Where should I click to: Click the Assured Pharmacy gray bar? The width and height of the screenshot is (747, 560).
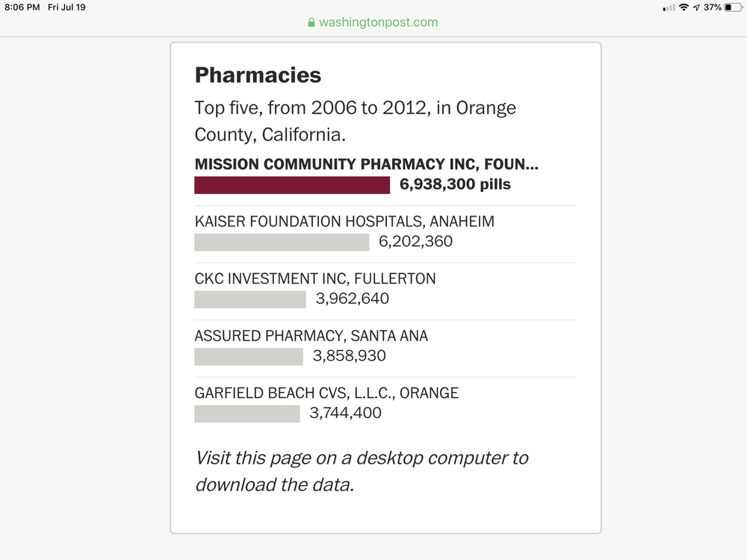coord(249,356)
